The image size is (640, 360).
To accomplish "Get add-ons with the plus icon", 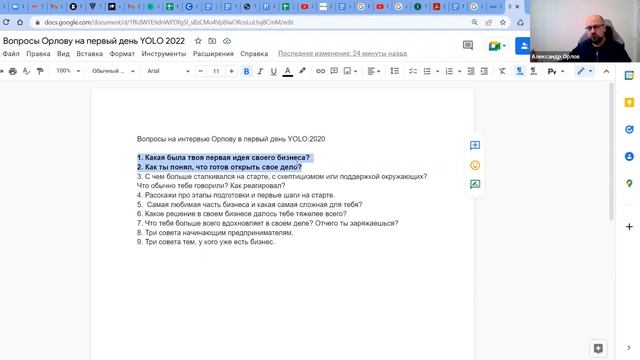I will click(629, 227).
